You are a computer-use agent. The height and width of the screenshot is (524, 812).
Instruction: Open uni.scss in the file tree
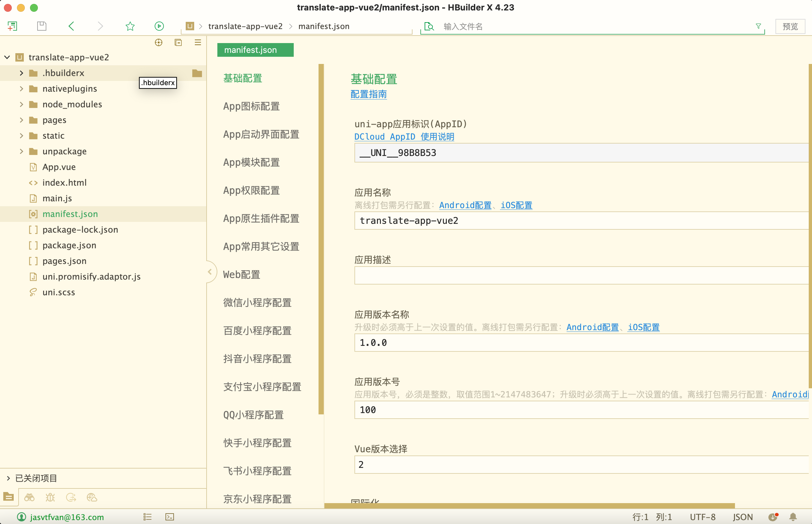point(58,292)
